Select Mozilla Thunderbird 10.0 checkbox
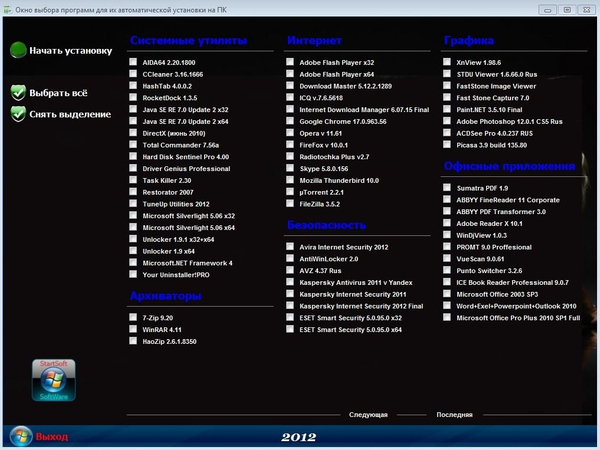Image resolution: width=600 pixels, height=450 pixels. pos(290,179)
